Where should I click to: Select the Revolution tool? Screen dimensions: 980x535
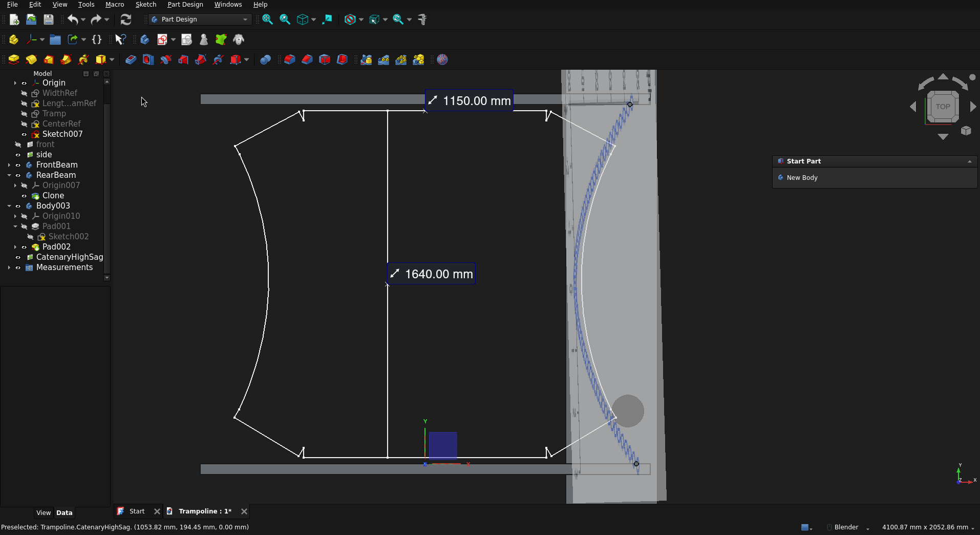31,60
